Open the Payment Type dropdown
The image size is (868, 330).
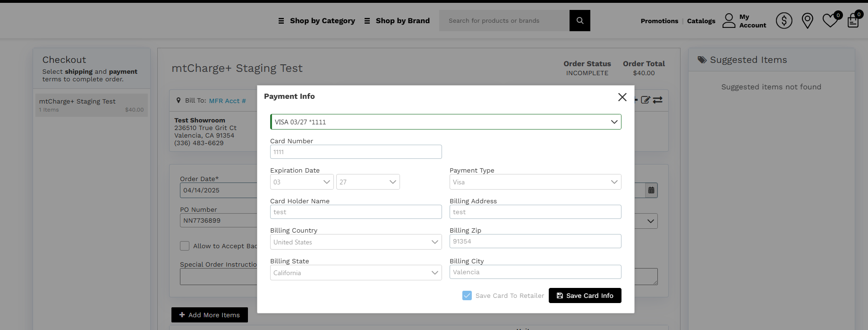pyautogui.click(x=536, y=182)
